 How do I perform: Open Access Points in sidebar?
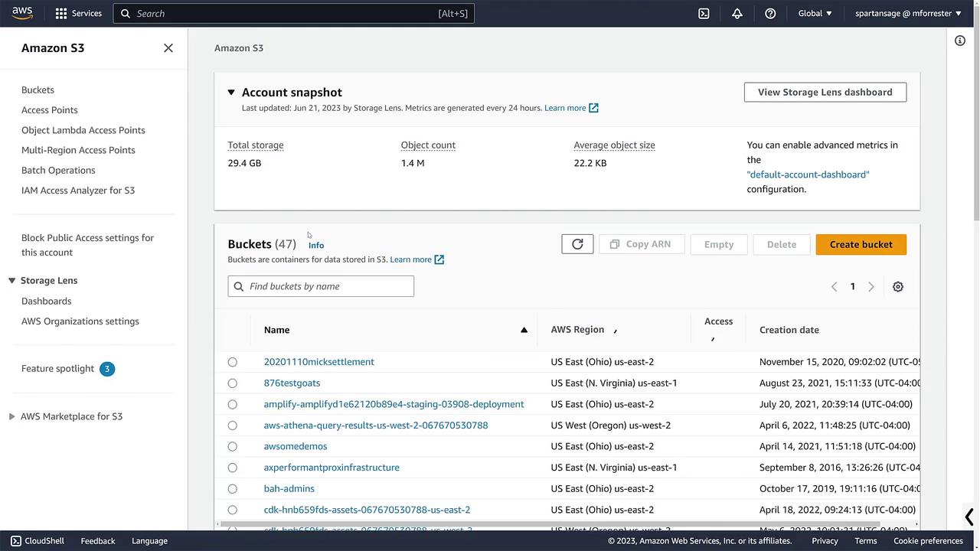click(50, 110)
